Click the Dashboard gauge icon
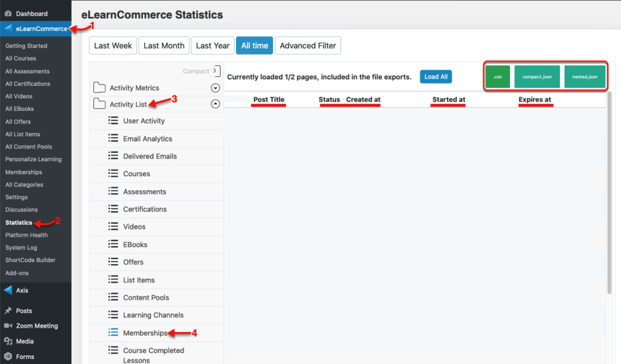The height and width of the screenshot is (364, 621). [x=8, y=13]
